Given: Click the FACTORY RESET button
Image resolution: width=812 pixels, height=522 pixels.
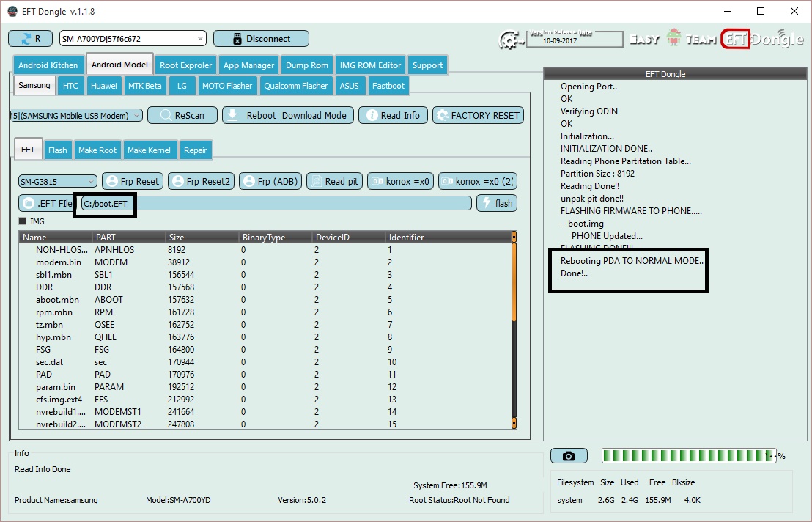Looking at the screenshot, I should [x=478, y=116].
